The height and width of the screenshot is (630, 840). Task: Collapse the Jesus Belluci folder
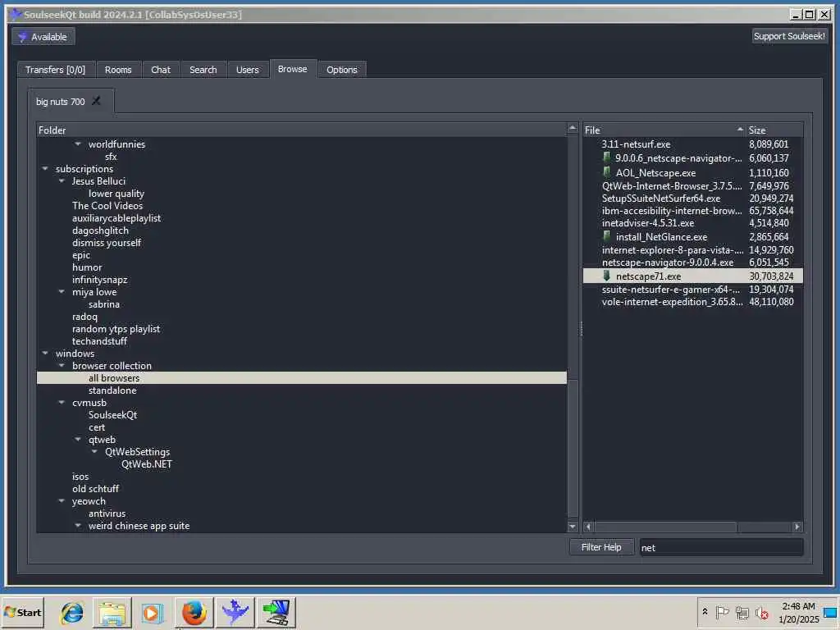click(62, 181)
